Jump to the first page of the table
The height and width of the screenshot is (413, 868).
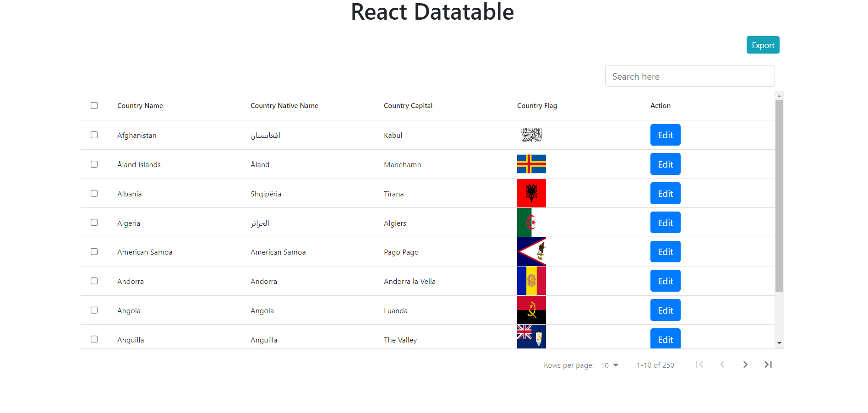[x=699, y=364]
